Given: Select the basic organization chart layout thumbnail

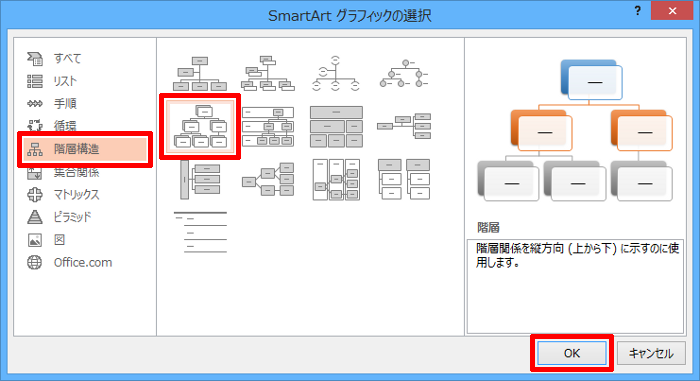Looking at the screenshot, I should pyautogui.click(x=200, y=74).
